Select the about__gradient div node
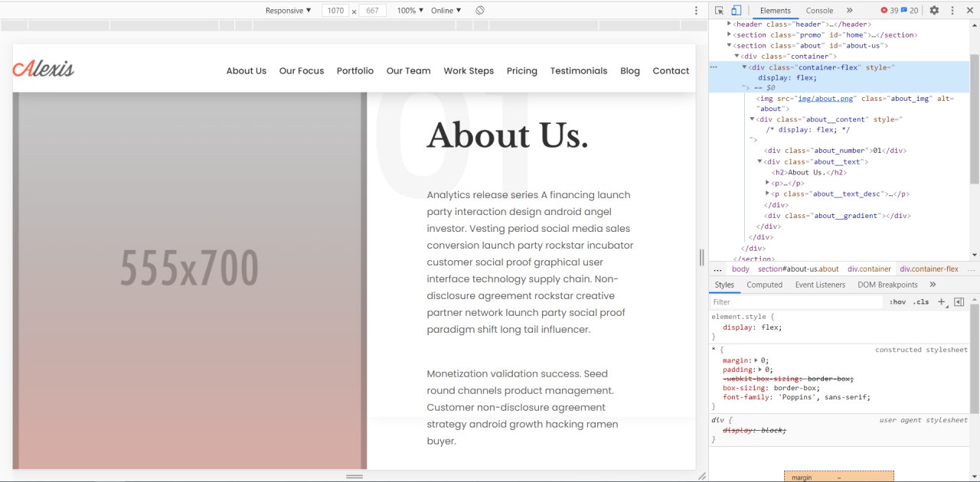980x482 pixels. tap(838, 216)
